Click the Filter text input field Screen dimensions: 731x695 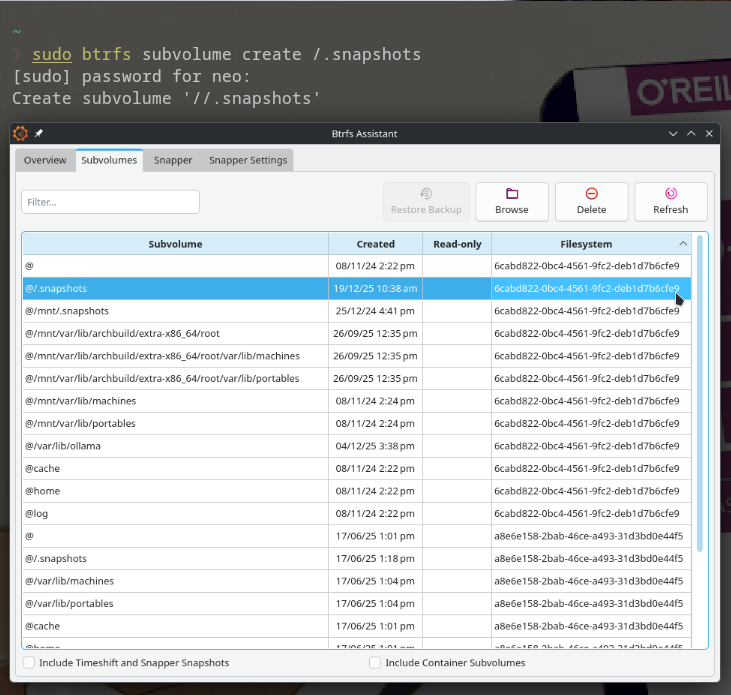(x=110, y=202)
